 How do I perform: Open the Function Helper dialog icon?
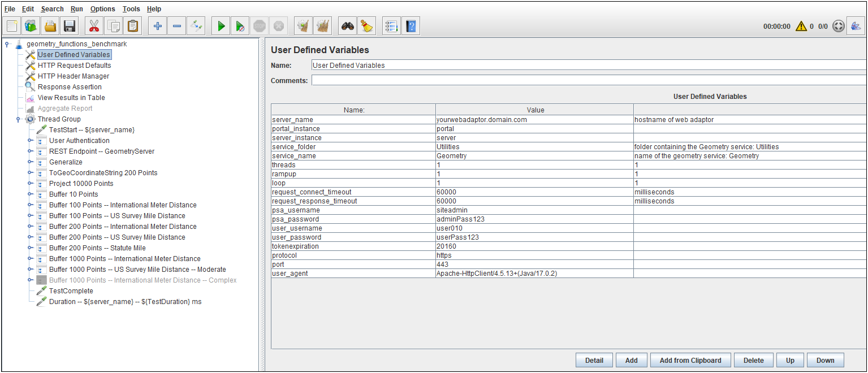tap(391, 25)
